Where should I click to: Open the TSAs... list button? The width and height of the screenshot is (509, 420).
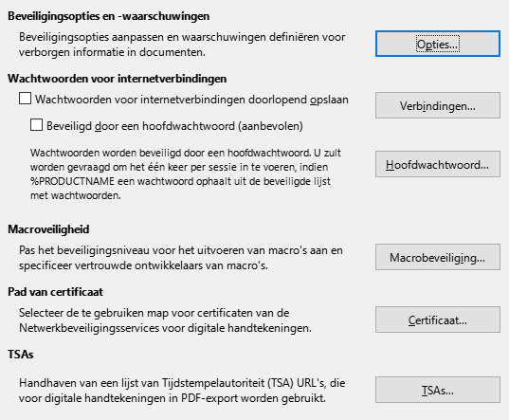438,390
